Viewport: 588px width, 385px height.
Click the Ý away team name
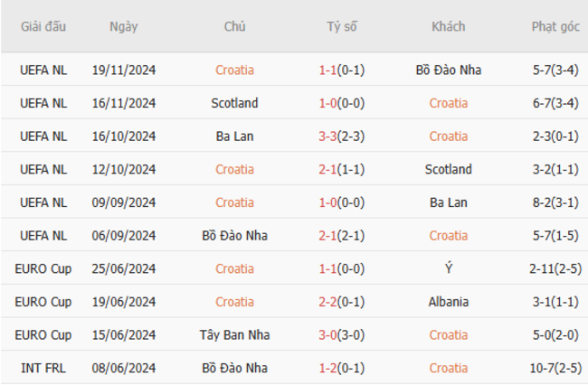click(448, 268)
